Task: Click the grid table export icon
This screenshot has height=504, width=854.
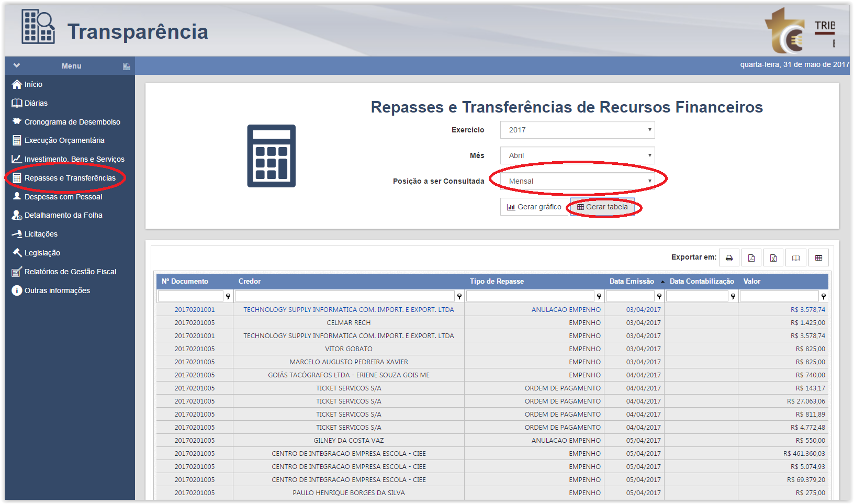Action: coord(818,258)
